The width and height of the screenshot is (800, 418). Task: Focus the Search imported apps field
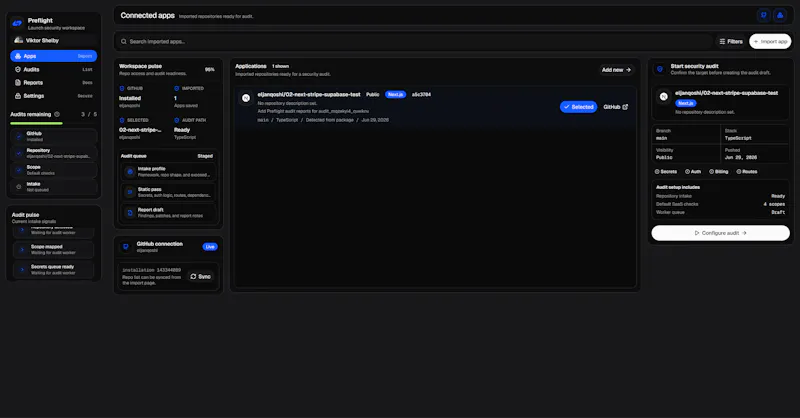[414, 41]
